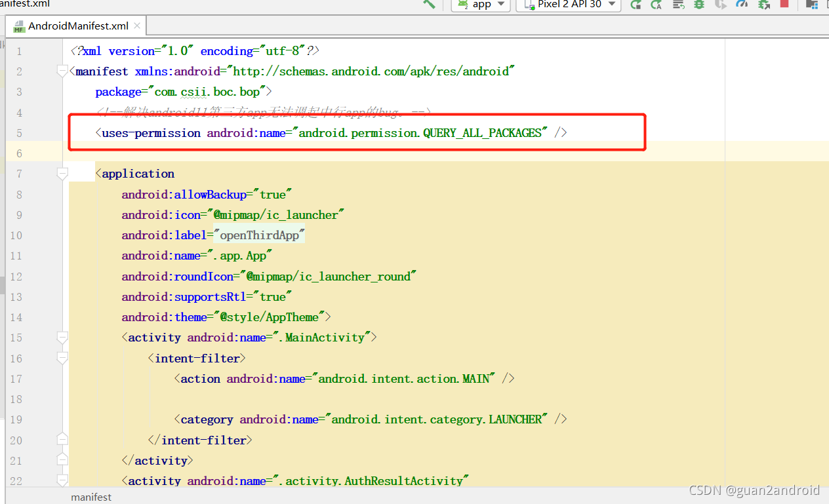Click the android.intent.action.MAIN value
The image size is (829, 504).
click(x=403, y=379)
